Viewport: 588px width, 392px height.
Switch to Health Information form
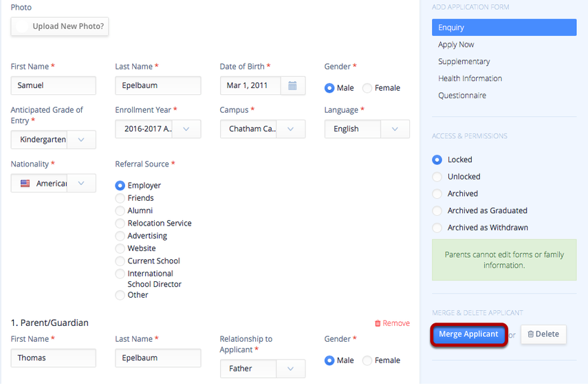point(470,78)
